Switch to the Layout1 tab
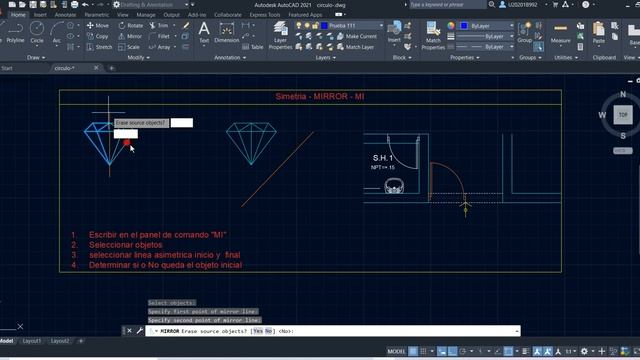640x360 pixels. [x=32, y=341]
